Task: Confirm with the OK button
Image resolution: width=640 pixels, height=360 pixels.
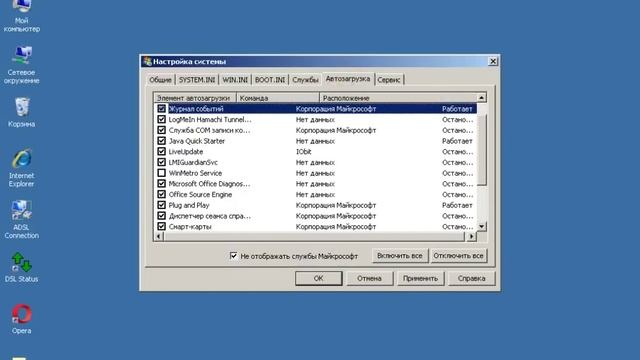Action: click(318, 278)
